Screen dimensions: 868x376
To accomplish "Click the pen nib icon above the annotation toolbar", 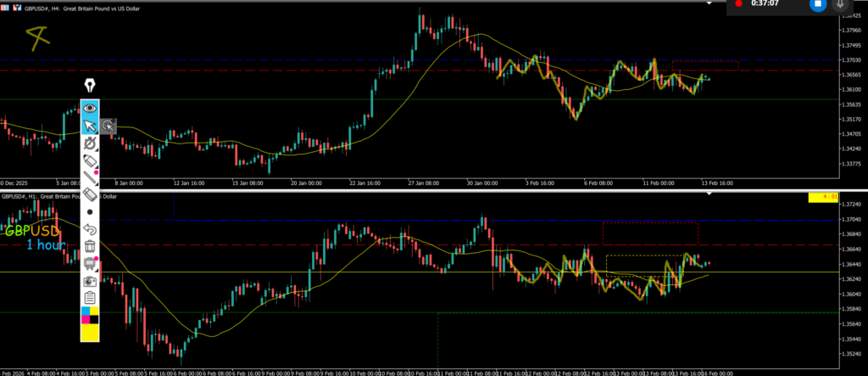I will (89, 86).
